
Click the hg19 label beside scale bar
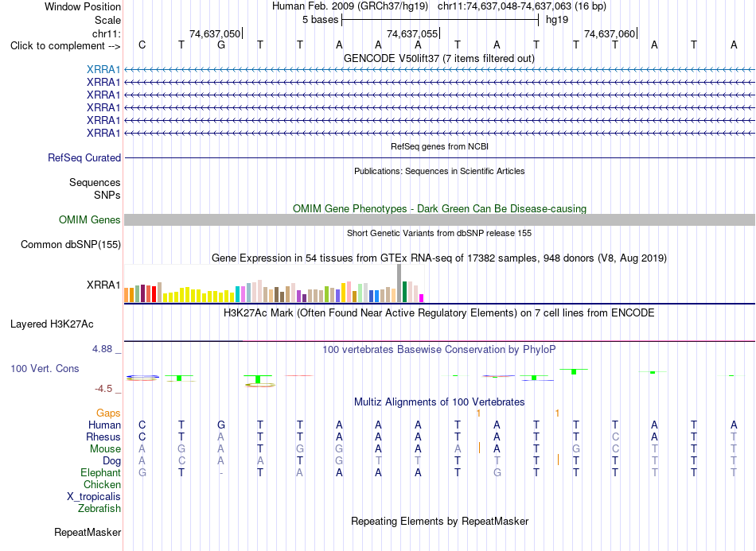[x=557, y=20]
